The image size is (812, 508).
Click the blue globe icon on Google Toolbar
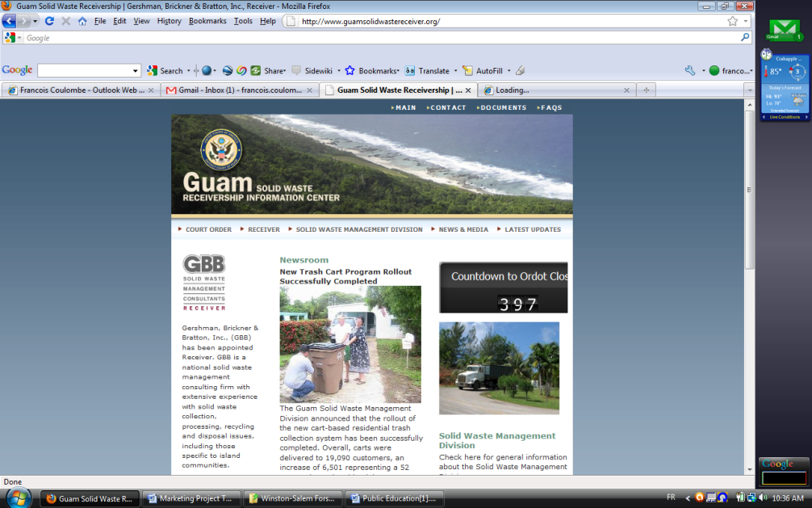(207, 70)
